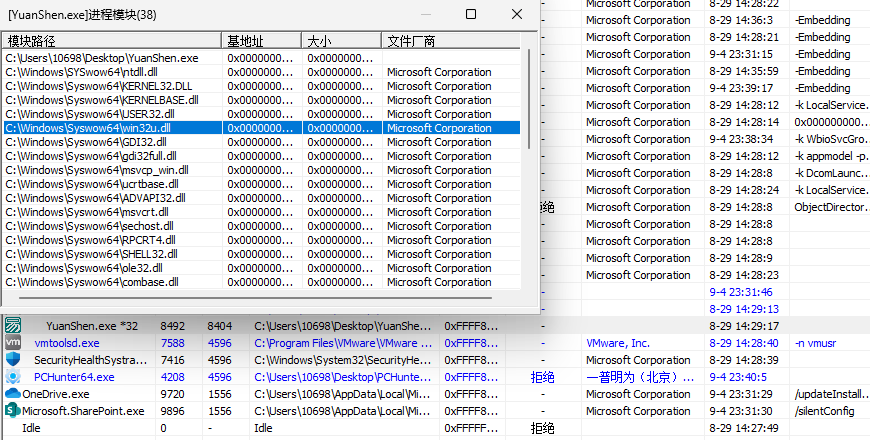Select the msvcp_win.dll module row

[x=261, y=170]
